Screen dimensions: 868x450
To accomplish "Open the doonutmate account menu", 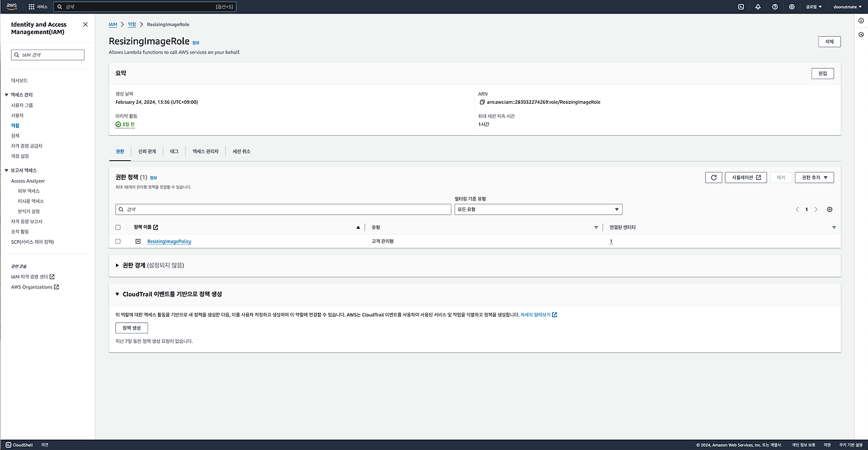I will coord(847,6).
